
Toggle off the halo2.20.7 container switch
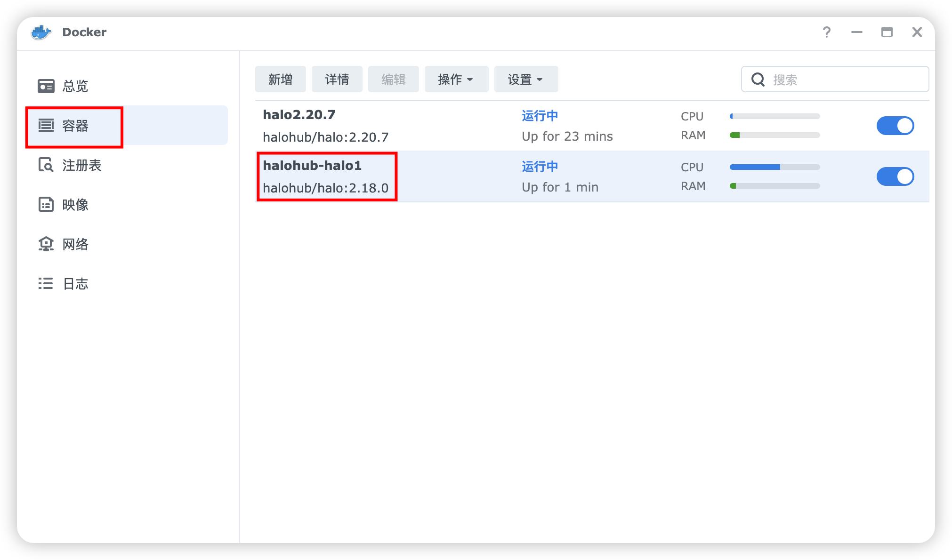click(x=896, y=126)
